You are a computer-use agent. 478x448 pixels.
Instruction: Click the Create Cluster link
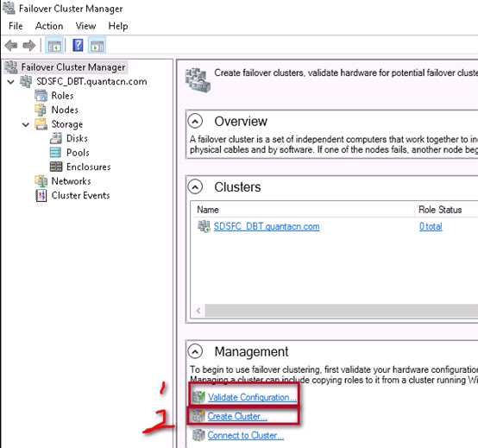(237, 416)
